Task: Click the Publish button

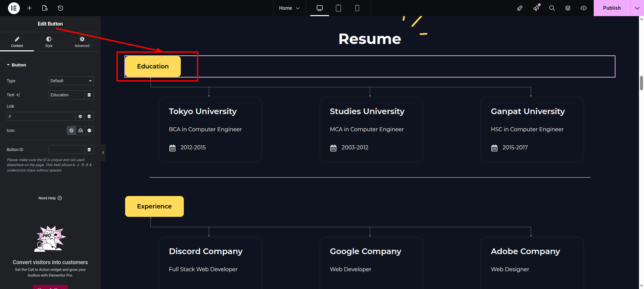Action: click(611, 8)
